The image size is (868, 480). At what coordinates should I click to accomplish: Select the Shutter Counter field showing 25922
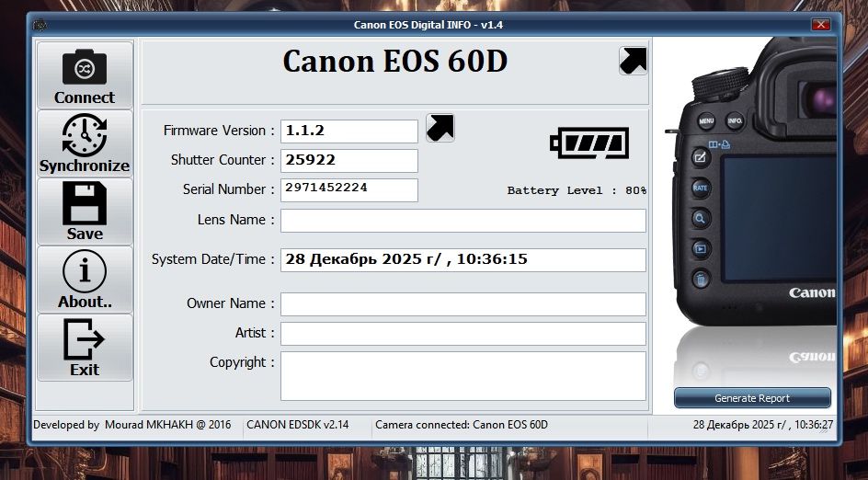click(349, 161)
